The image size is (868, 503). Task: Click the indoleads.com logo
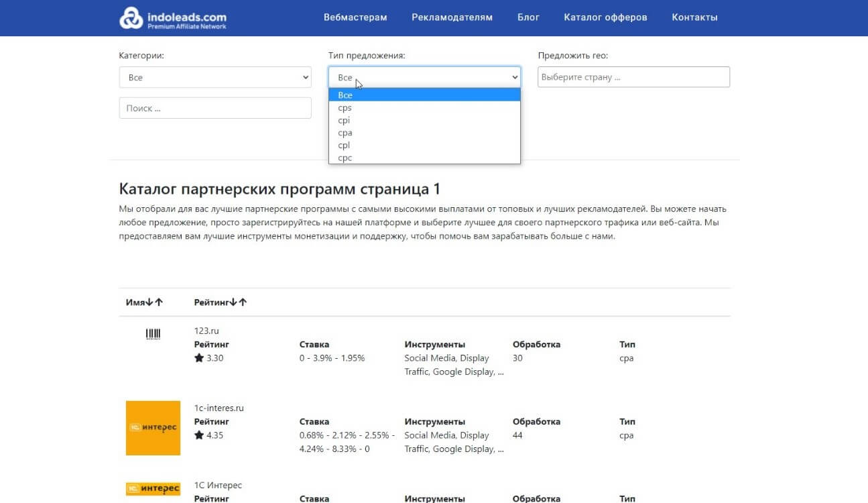pyautogui.click(x=173, y=18)
